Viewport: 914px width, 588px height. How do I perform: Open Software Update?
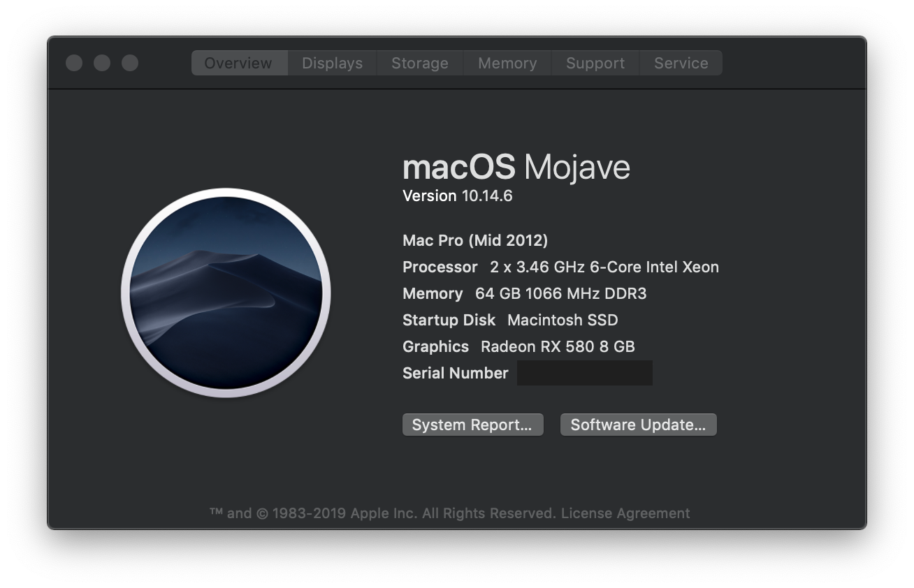[x=638, y=425]
